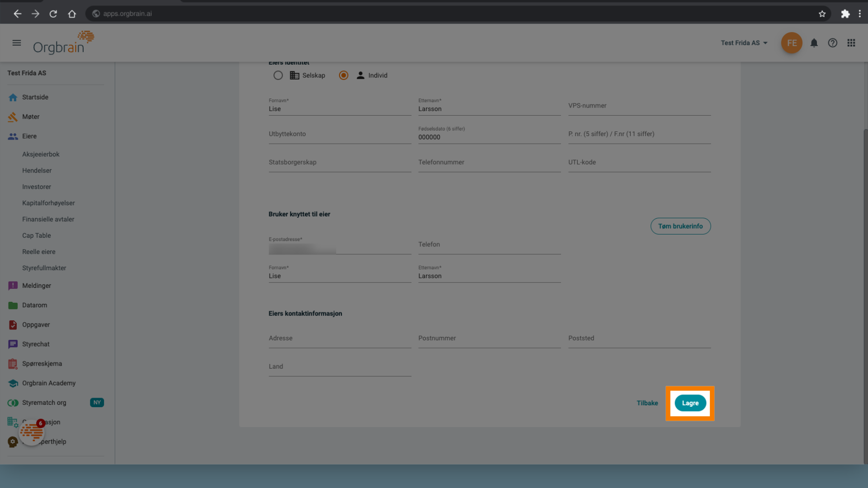This screenshot has height=488, width=868.
Task: Expand Test Frida AS company dropdown
Action: [x=744, y=43]
